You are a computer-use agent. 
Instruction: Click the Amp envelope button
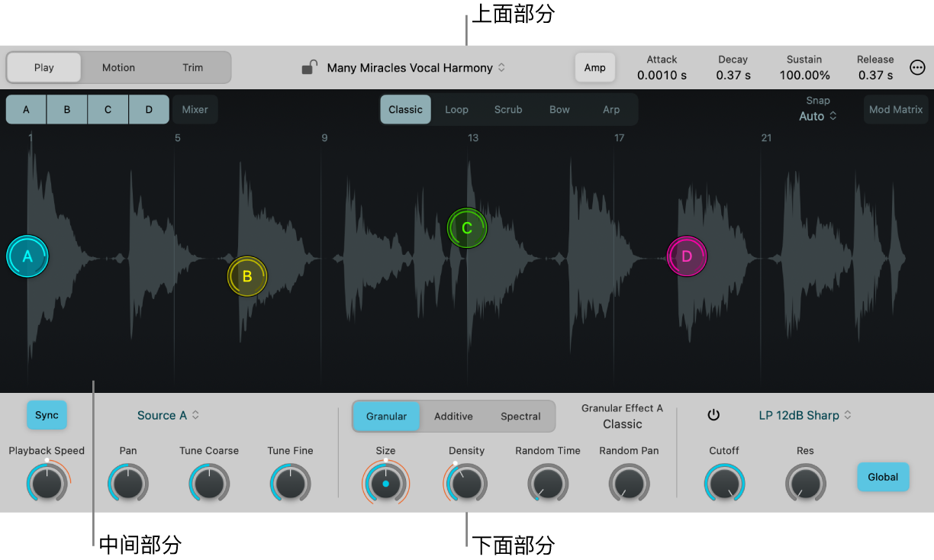tap(594, 67)
